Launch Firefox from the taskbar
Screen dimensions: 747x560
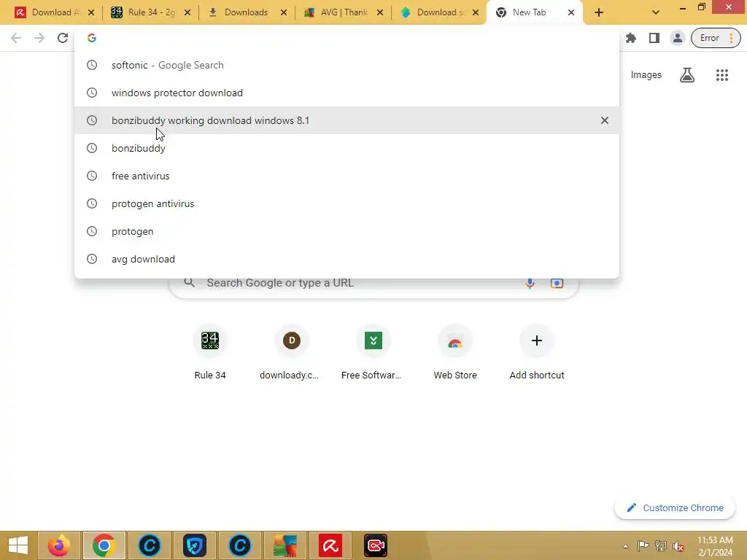pyautogui.click(x=58, y=545)
